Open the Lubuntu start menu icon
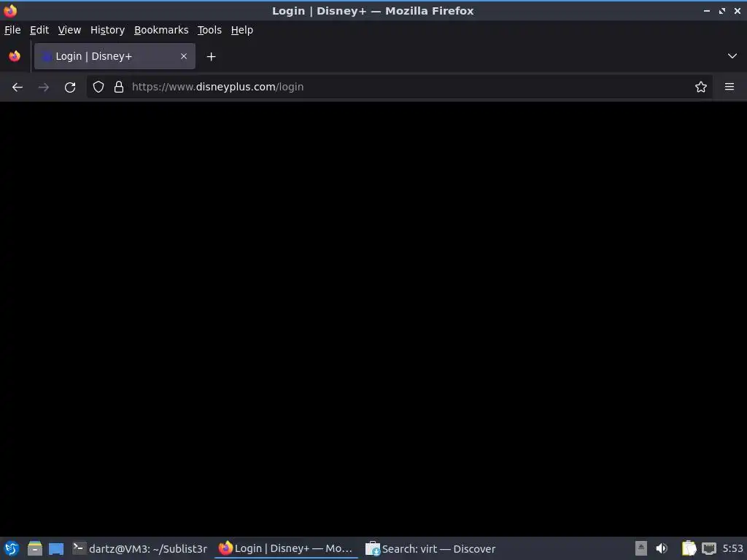The height and width of the screenshot is (560, 747). 12,548
